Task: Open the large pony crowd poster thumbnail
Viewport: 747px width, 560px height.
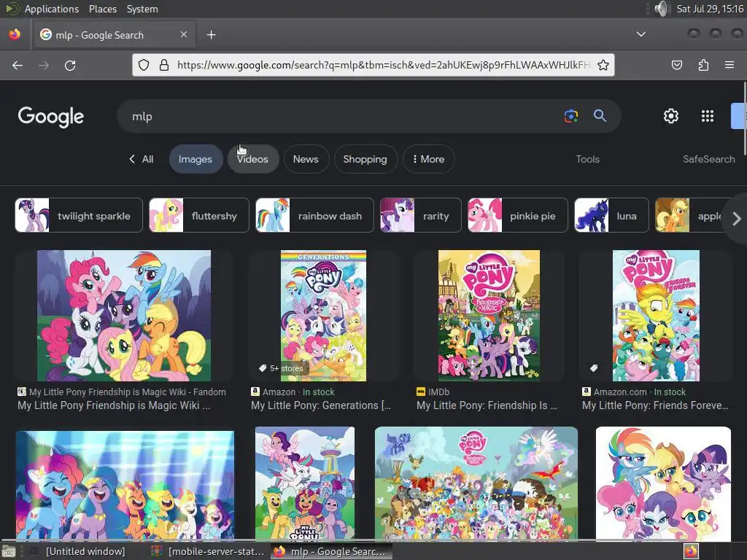Action: point(476,483)
